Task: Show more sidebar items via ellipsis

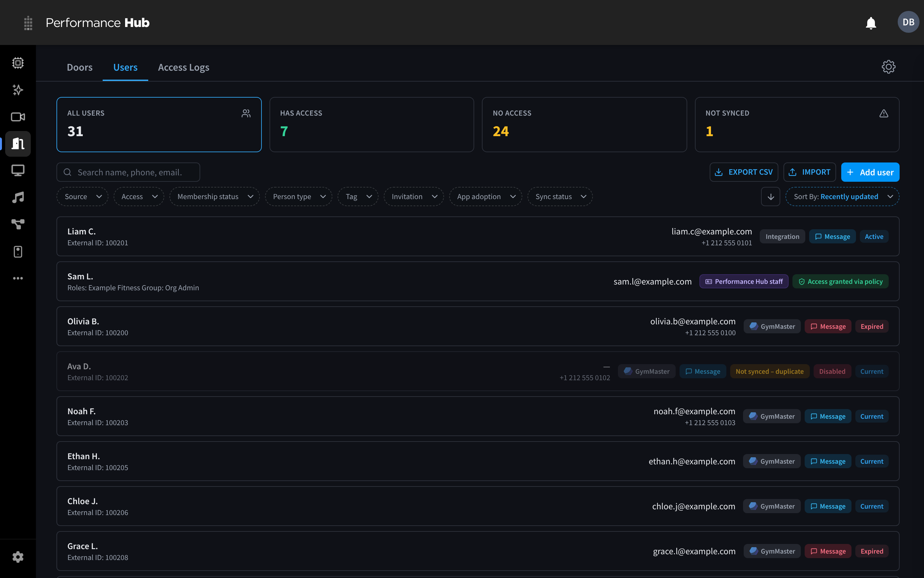Action: 18,278
